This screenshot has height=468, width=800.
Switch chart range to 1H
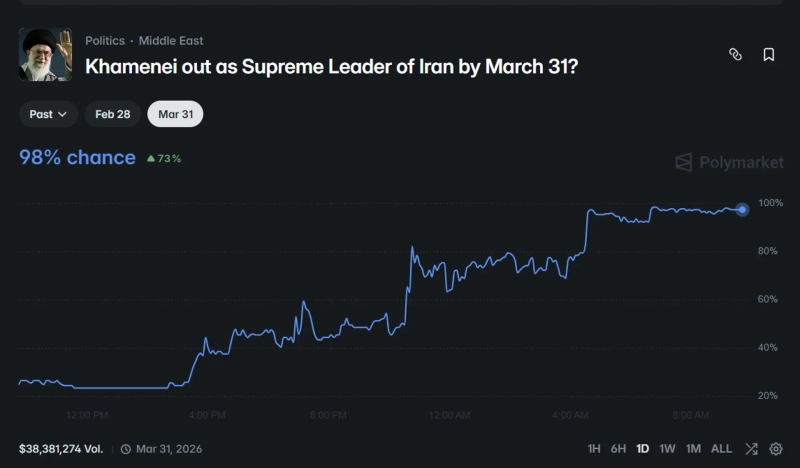[594, 449]
